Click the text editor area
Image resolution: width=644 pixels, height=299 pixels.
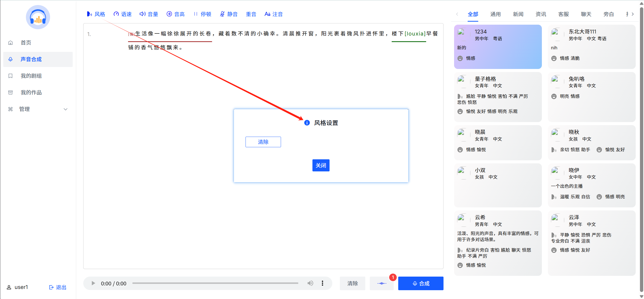[x=263, y=146]
